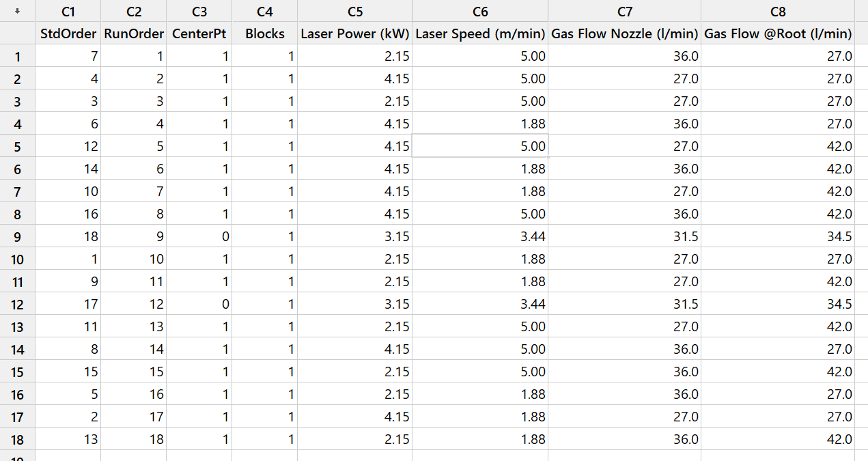868x461 pixels.
Task: Select row header 2
Action: [17, 79]
